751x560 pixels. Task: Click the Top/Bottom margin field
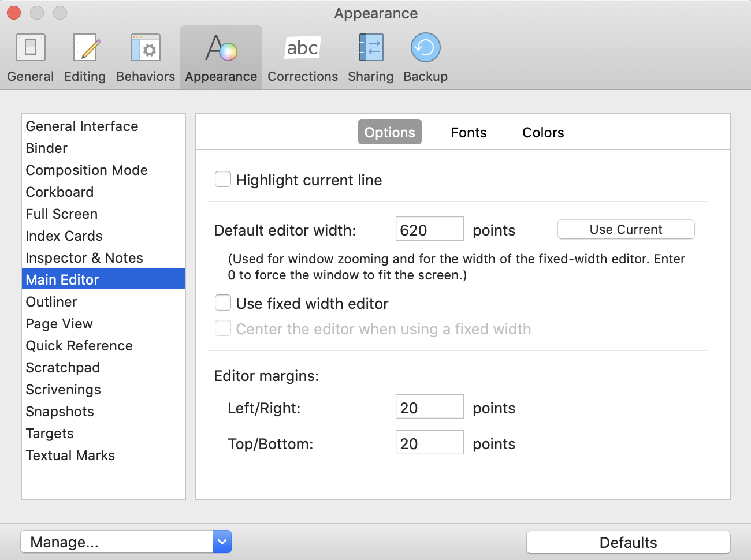[430, 442]
